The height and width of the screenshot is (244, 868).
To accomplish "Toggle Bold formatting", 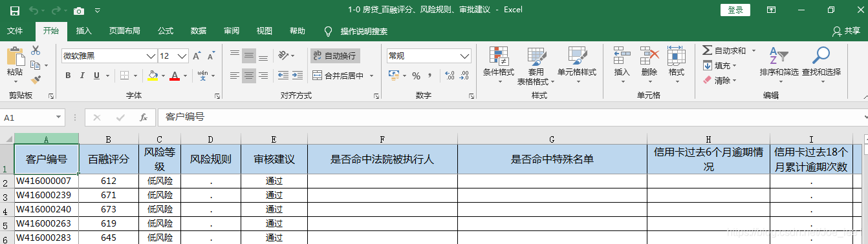I will tap(68, 76).
